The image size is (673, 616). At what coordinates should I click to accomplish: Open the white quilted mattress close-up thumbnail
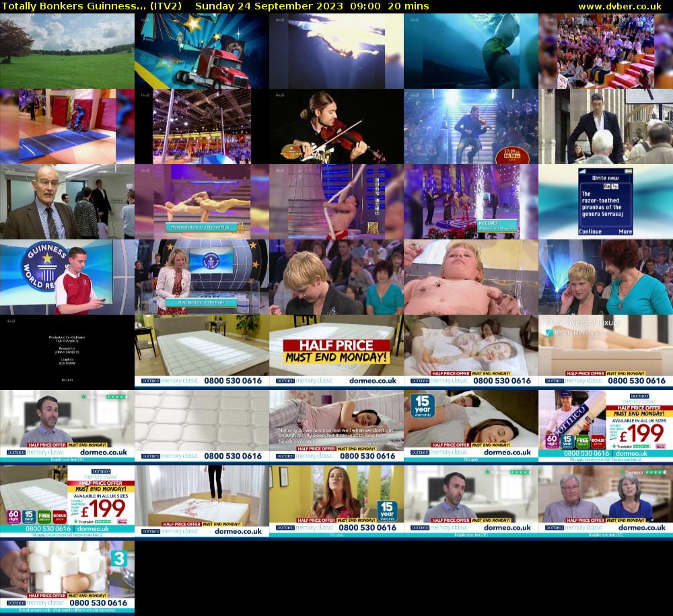point(202,427)
